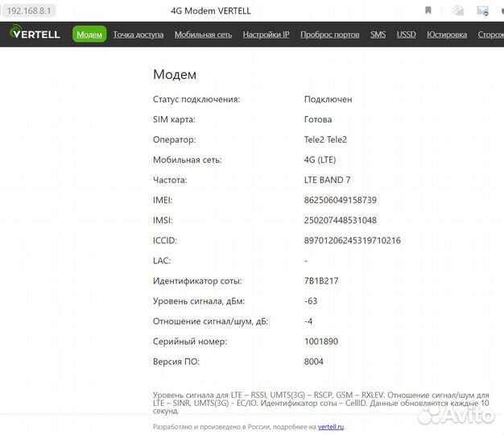Click the Идентификатор соты label
Image resolution: width=504 pixels, height=435 pixels.
pyautogui.click(x=197, y=281)
